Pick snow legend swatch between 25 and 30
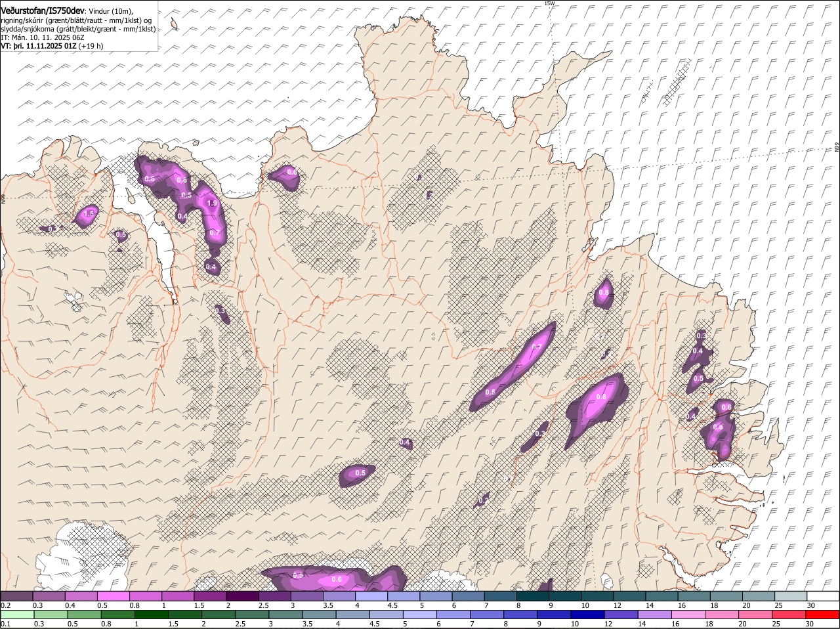This screenshot has width=840, height=629. (x=791, y=596)
